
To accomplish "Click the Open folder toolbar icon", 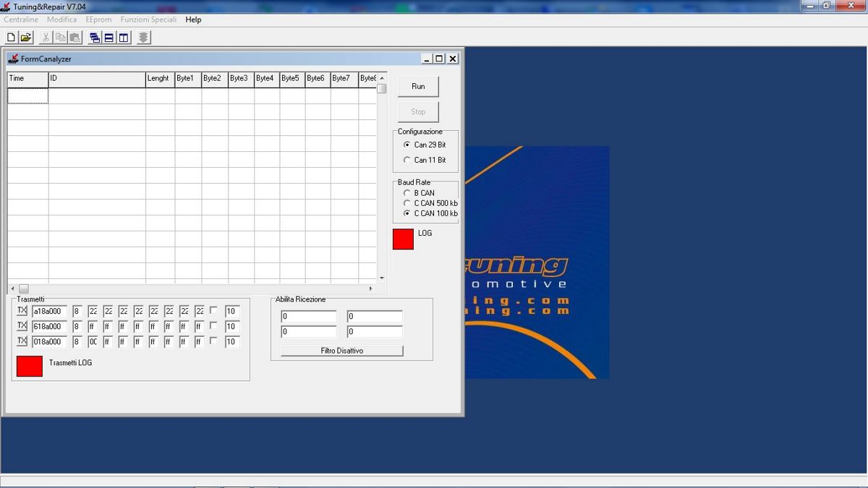I will coord(26,38).
